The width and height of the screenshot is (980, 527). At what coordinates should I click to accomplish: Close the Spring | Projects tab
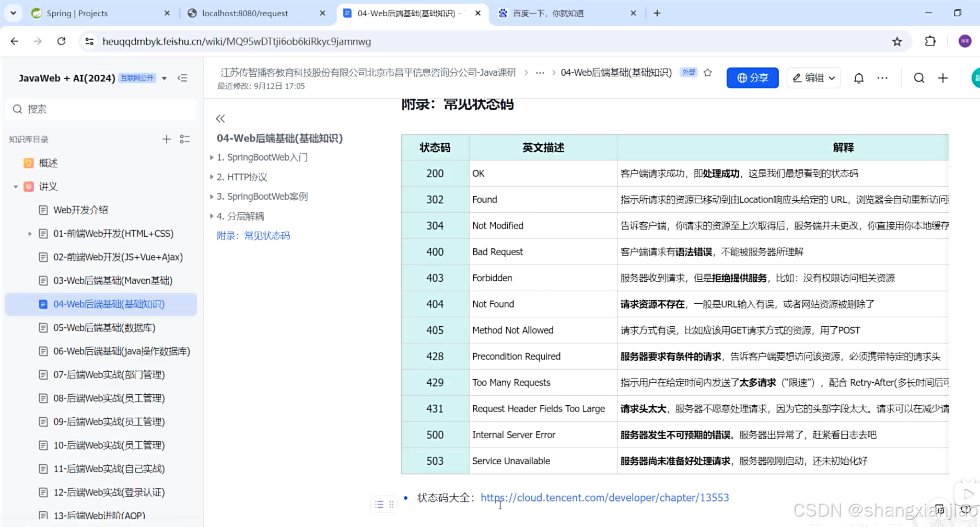pos(167,13)
